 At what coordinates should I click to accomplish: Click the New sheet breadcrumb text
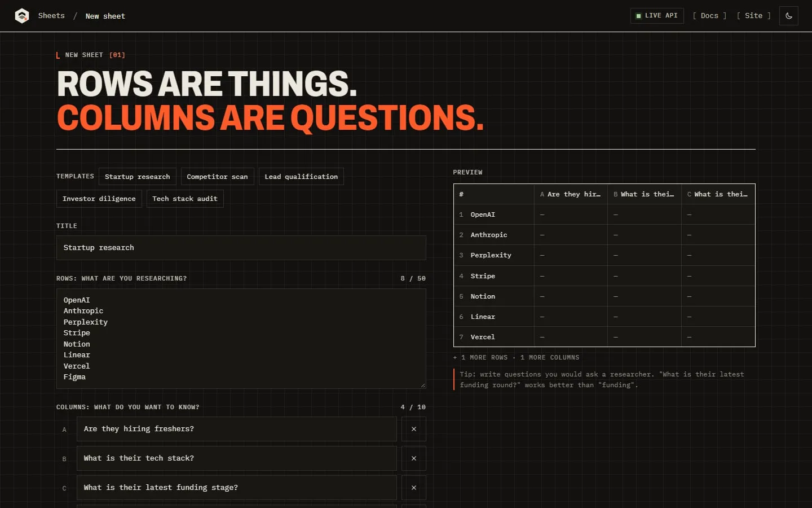pos(105,16)
